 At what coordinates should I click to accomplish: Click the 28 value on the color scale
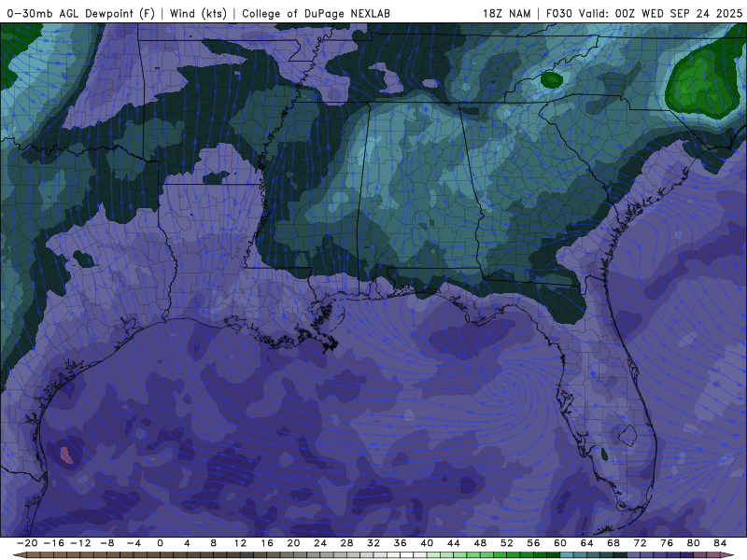click(x=346, y=543)
